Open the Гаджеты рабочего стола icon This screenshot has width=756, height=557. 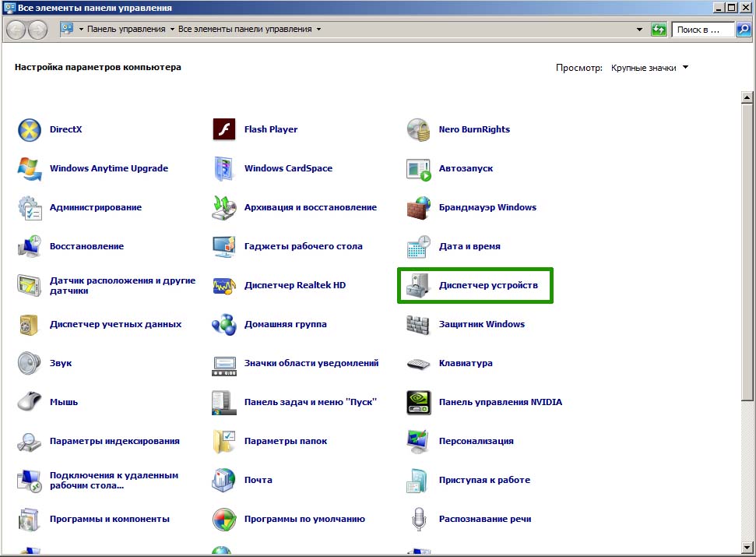[224, 247]
